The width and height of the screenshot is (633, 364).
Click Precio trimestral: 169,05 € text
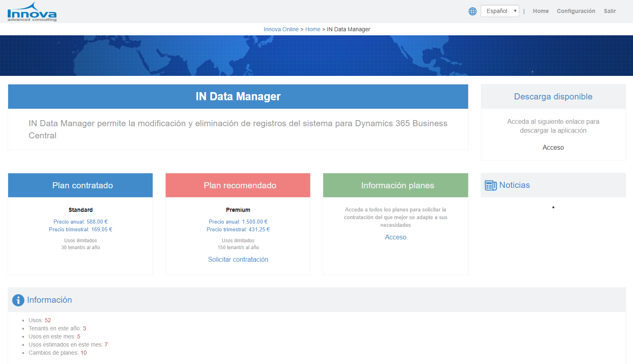(80, 230)
